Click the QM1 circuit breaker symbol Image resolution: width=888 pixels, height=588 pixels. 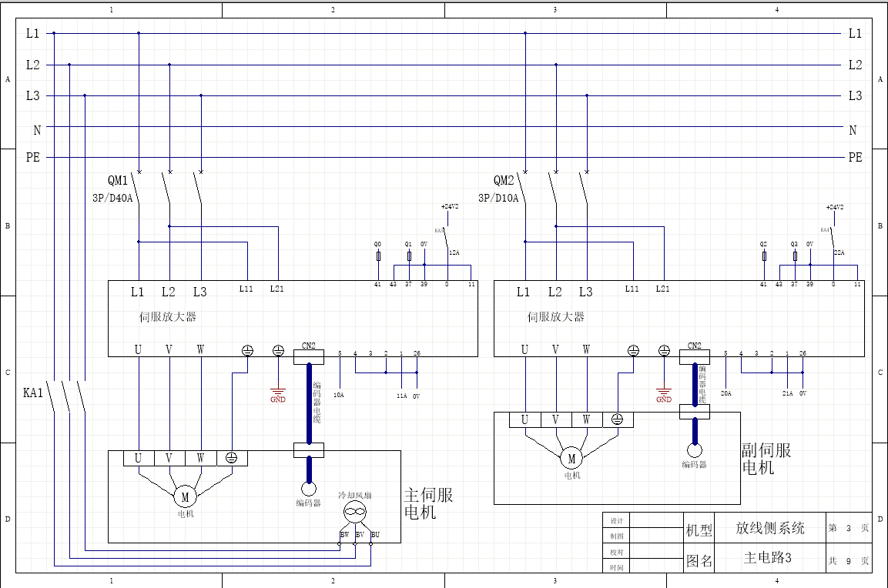(x=169, y=189)
